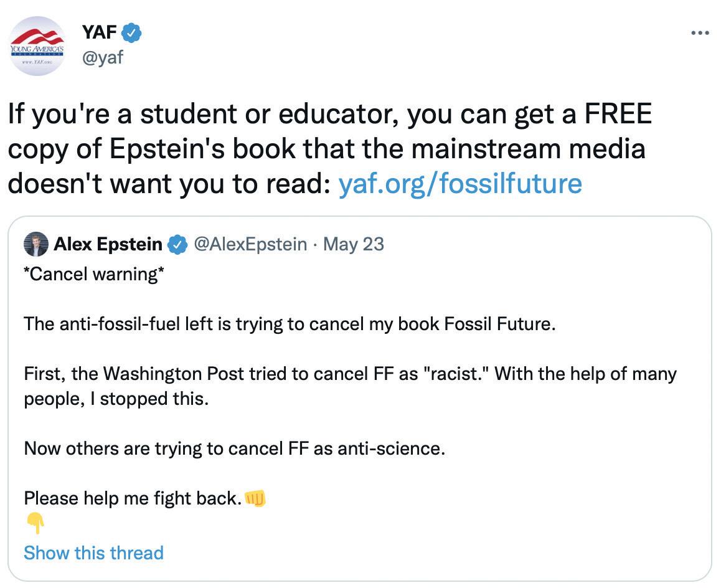
Task: Click the verified badge next to Alex Epstein
Action: (178, 245)
